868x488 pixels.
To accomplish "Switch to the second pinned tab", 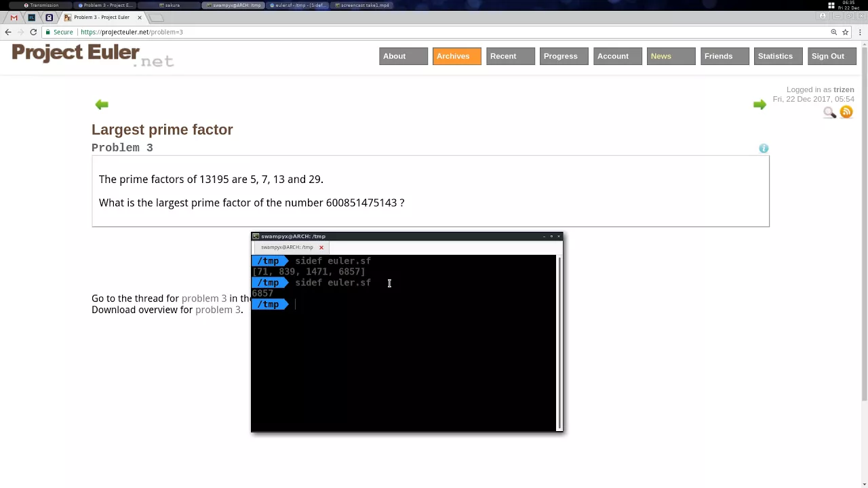I will [x=31, y=18].
